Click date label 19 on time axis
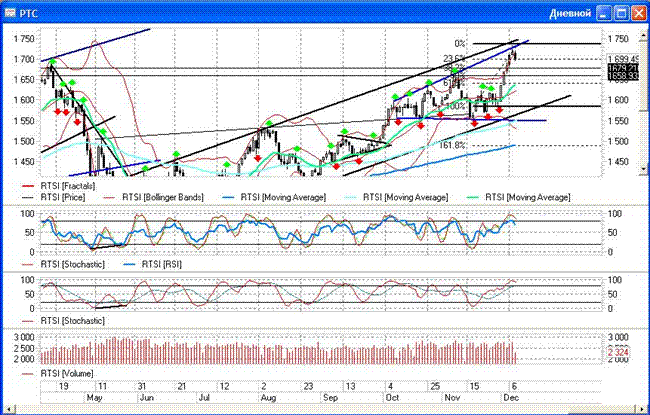This screenshot has width=650, height=415. coord(63,386)
